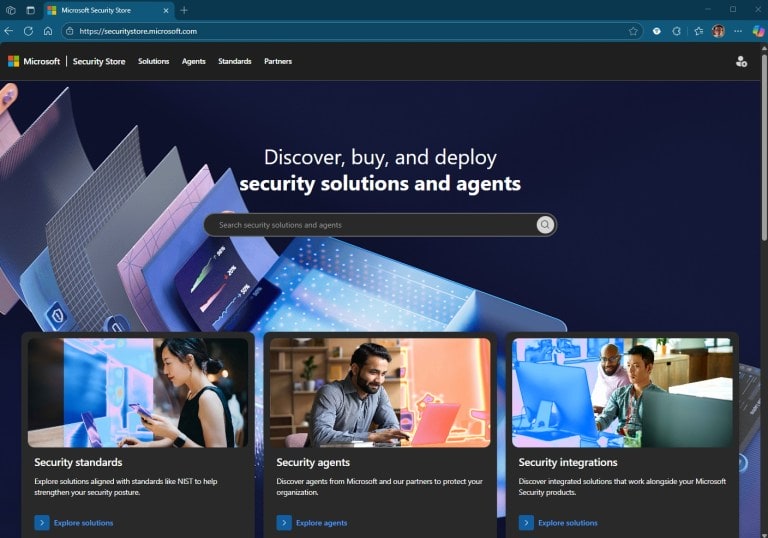Click scrollbar down arrow
The height and width of the screenshot is (538, 768).
pyautogui.click(x=764, y=534)
